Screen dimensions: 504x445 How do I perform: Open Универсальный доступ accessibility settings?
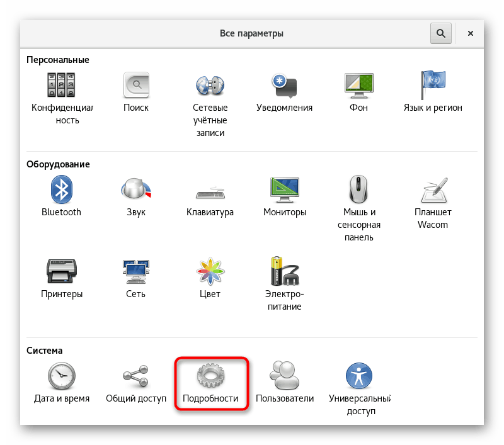(x=359, y=376)
